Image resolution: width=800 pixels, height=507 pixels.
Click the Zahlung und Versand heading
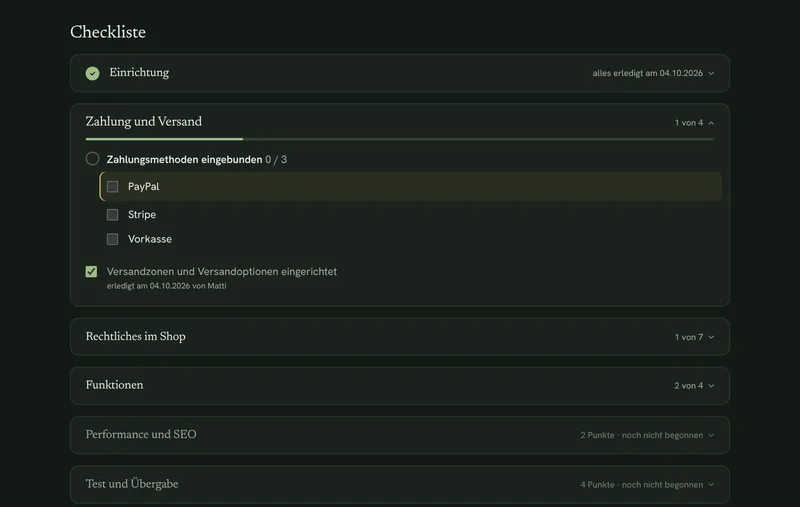click(x=144, y=121)
